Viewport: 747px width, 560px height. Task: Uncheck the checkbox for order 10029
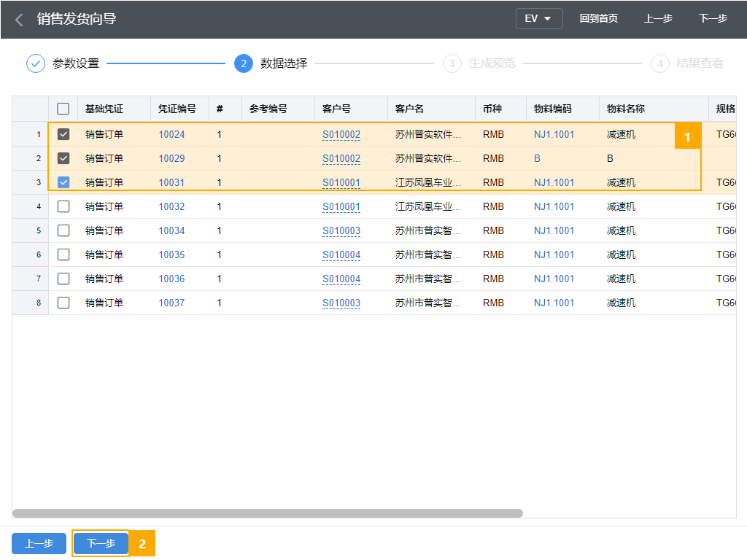coord(63,158)
